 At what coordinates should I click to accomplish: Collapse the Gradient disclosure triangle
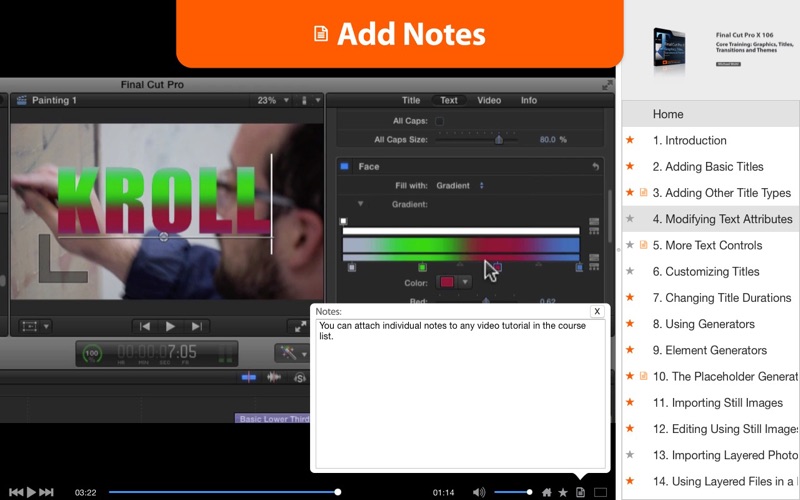coord(360,204)
